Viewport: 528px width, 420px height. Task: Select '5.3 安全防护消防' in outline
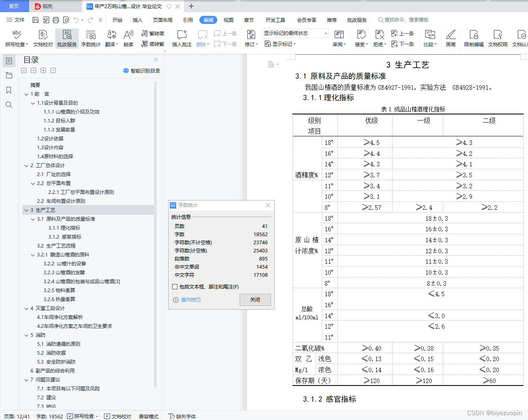tap(56, 362)
